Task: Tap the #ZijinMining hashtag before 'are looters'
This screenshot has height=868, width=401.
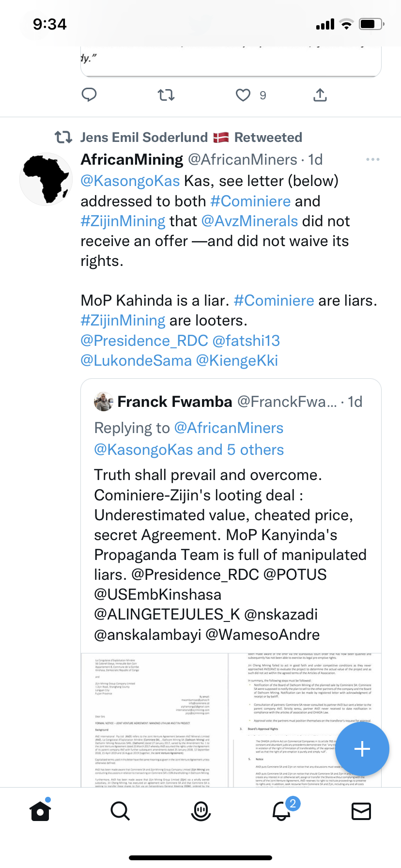Action: [123, 321]
